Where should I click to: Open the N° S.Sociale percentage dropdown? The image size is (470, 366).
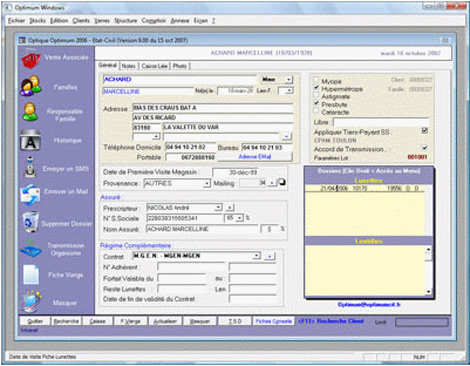click(240, 218)
